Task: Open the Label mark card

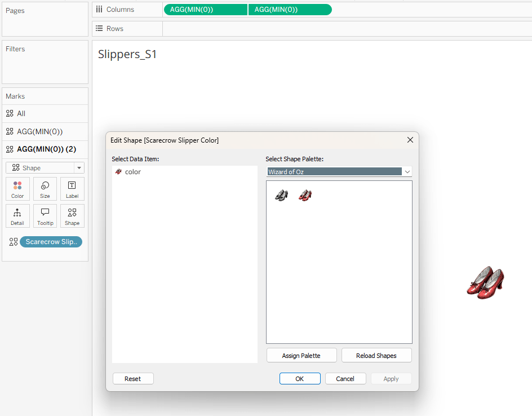Action: coord(72,189)
